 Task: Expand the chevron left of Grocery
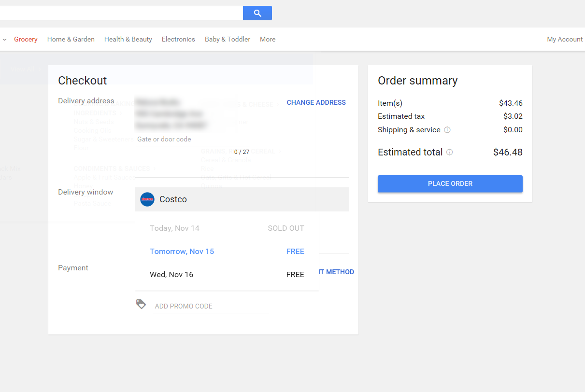tap(5, 40)
